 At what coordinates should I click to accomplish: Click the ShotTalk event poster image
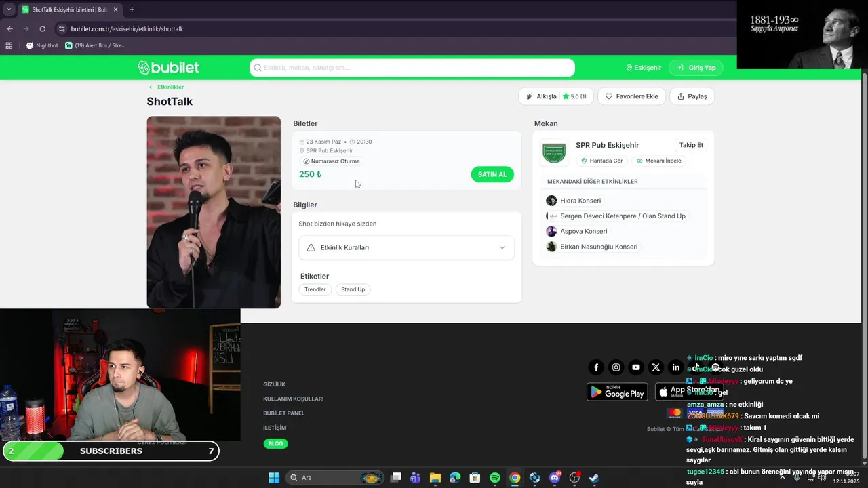[214, 212]
